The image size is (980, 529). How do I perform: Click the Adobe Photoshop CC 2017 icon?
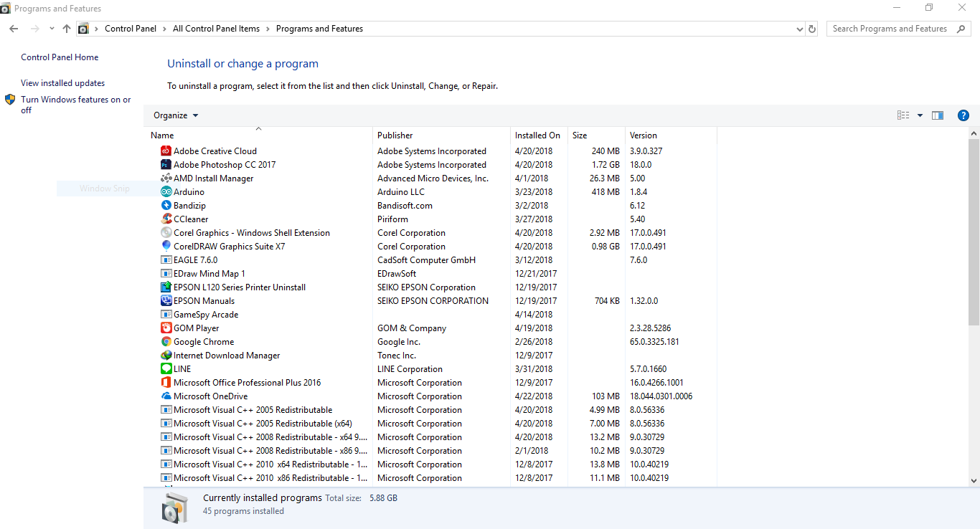(x=166, y=165)
